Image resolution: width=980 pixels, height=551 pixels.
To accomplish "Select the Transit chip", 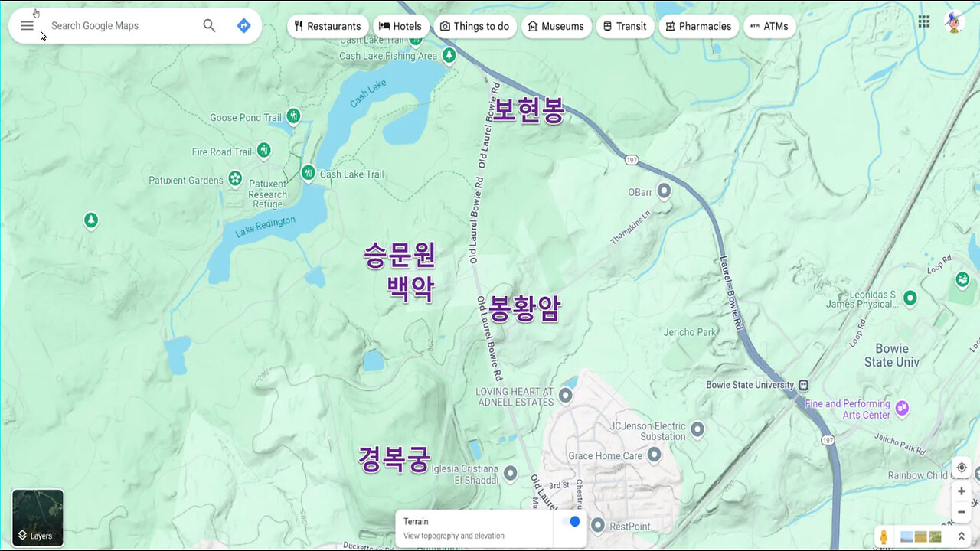I will coord(625,26).
